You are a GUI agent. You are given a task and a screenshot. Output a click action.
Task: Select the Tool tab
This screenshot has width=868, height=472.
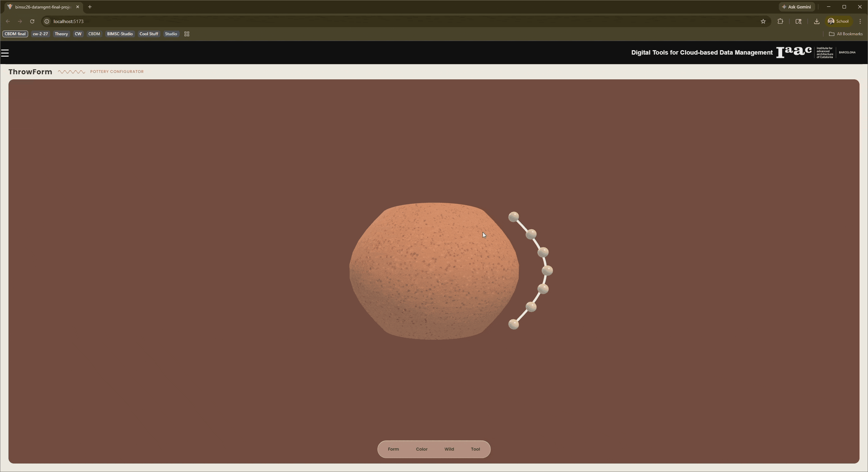point(475,449)
